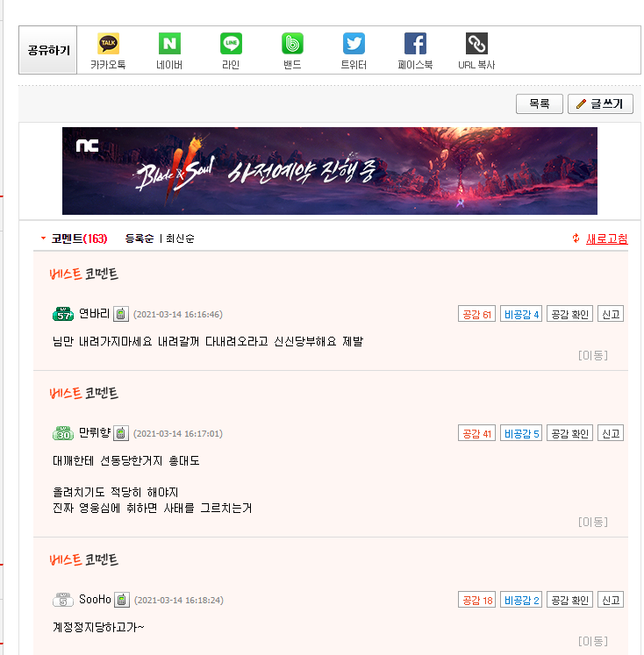Click level 5 badge of SooHo

(63, 601)
